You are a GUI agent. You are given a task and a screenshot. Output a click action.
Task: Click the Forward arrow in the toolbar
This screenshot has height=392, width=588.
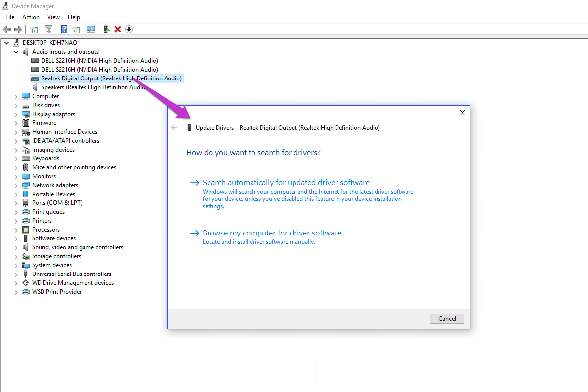18,29
